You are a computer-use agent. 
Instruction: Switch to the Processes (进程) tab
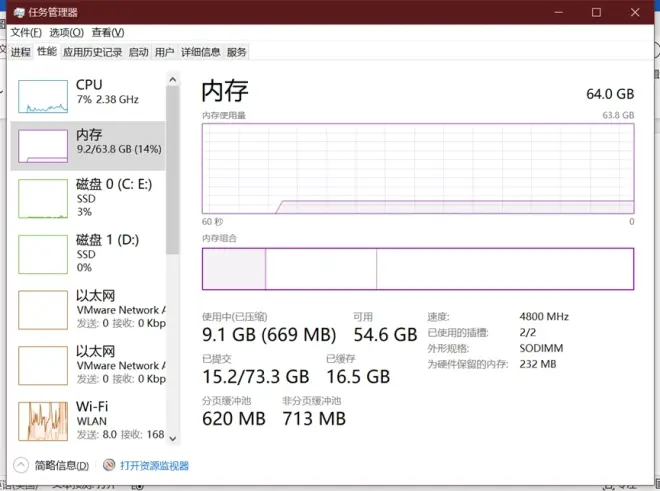[x=21, y=52]
